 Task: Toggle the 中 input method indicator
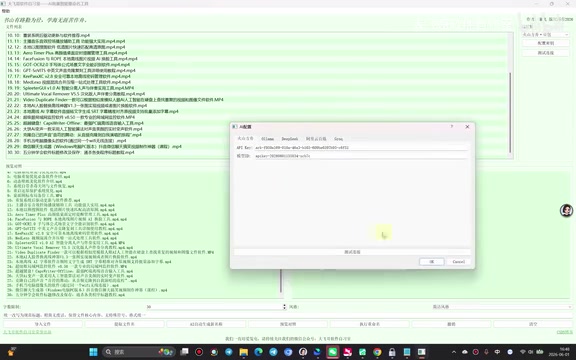point(497,352)
